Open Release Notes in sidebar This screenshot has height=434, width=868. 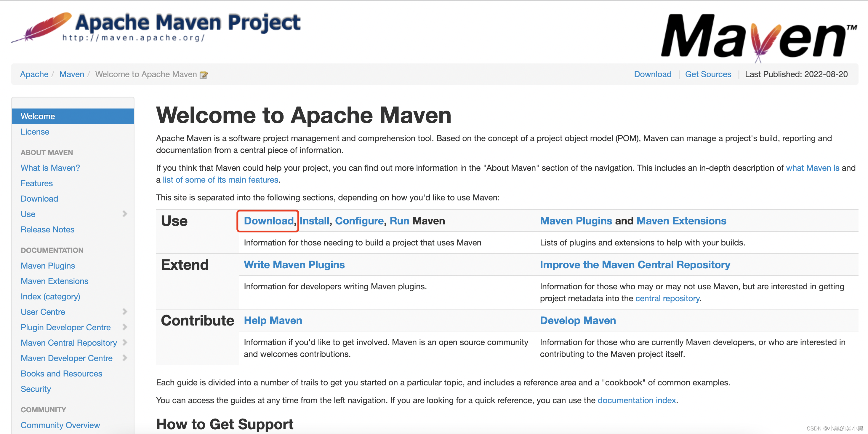[x=47, y=230]
